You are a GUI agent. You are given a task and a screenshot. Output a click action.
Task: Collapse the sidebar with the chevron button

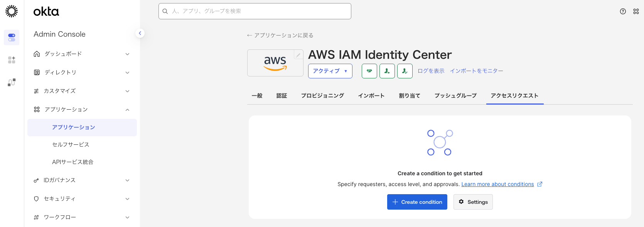(140, 33)
